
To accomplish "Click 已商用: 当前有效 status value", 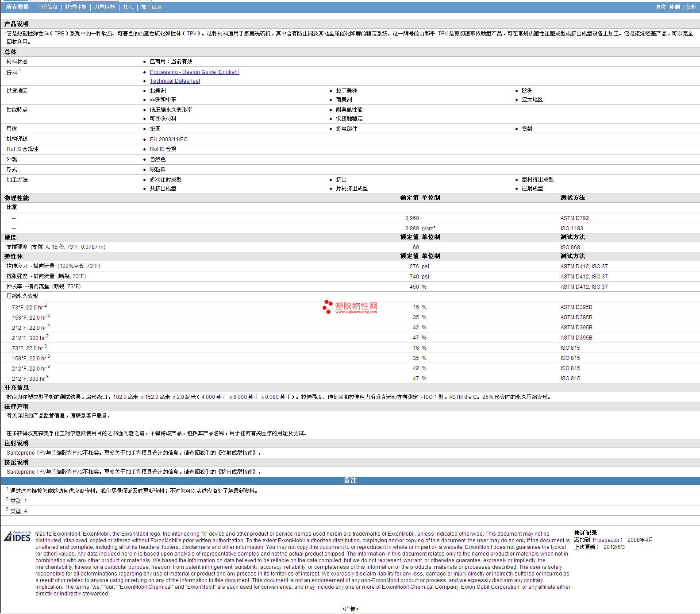I will 171,62.
